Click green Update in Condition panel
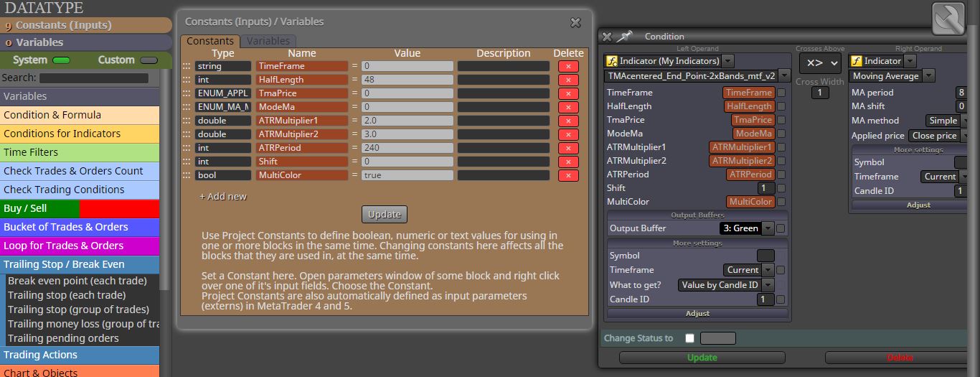 (x=702, y=358)
